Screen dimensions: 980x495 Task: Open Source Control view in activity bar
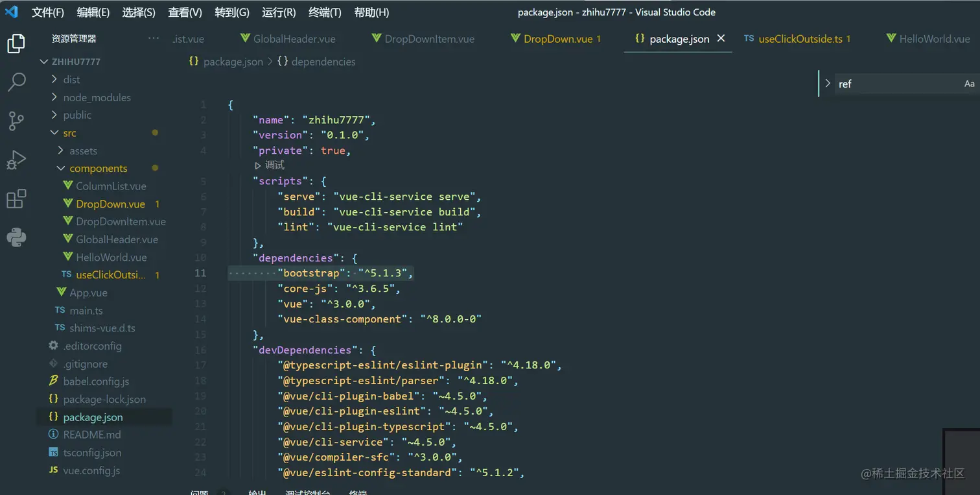pos(16,121)
